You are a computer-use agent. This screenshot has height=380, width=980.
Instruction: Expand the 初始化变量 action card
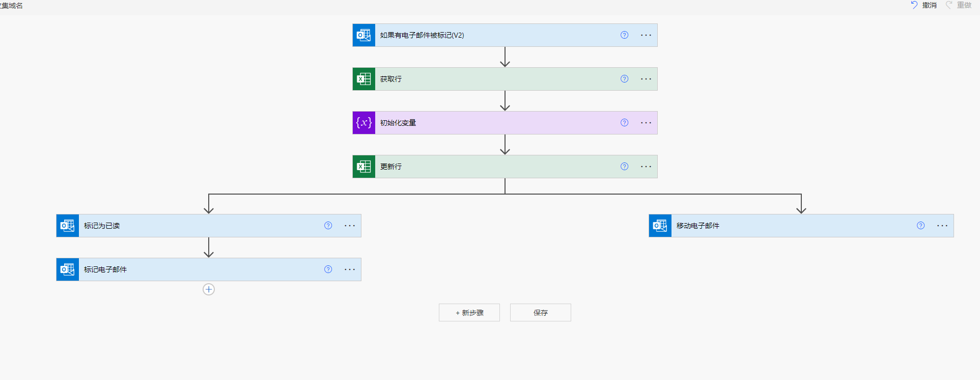click(505, 123)
